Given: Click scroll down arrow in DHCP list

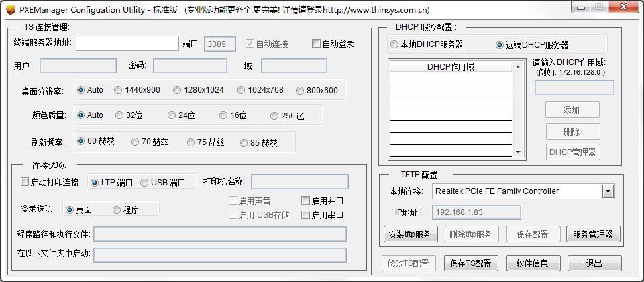Looking at the screenshot, I should [518, 152].
